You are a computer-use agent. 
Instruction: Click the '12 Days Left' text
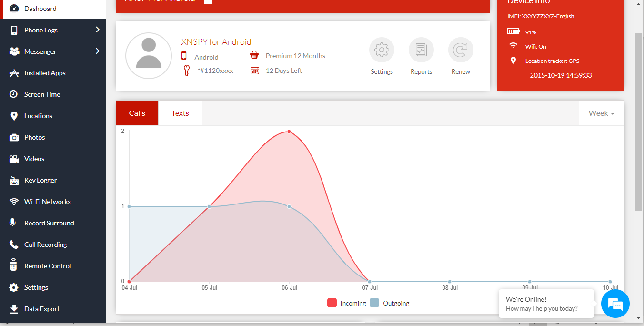pos(284,71)
